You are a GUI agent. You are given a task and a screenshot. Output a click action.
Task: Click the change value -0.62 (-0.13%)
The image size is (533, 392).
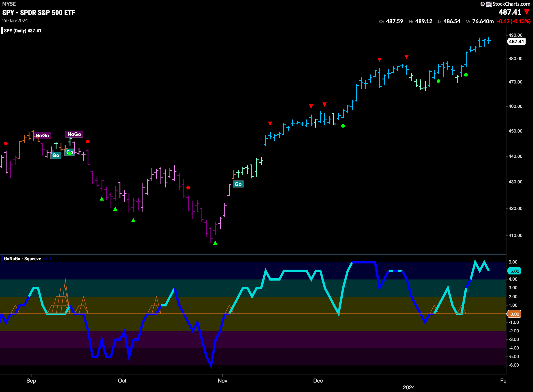(514, 21)
